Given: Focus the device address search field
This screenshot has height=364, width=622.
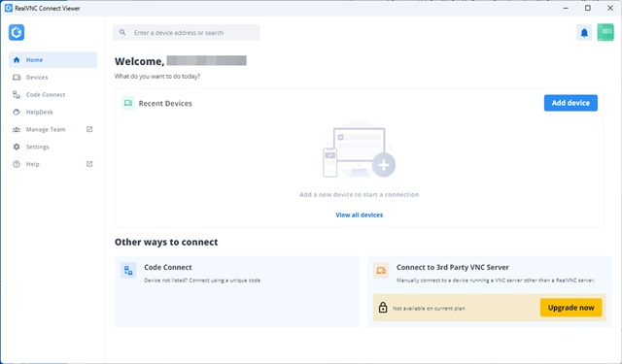Looking at the screenshot, I should [x=187, y=32].
